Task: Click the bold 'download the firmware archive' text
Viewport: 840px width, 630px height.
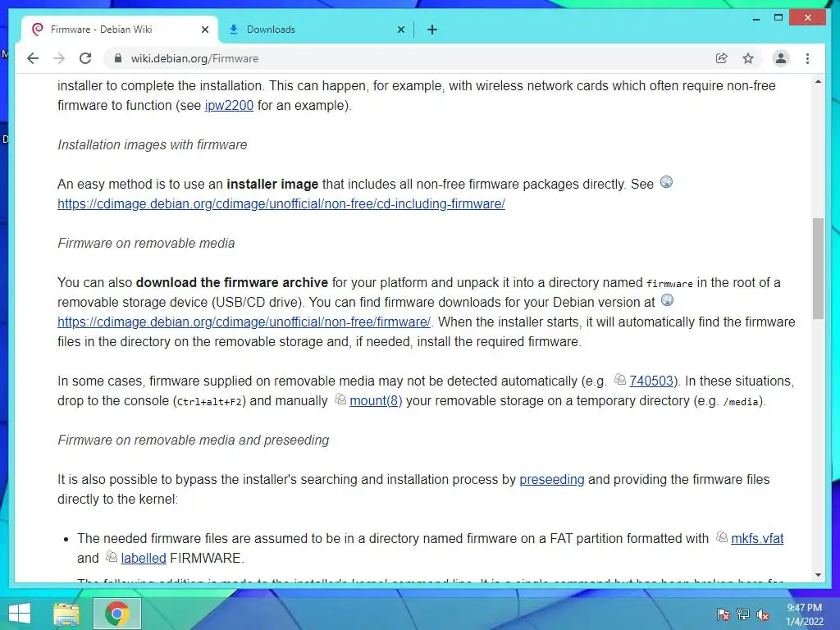Action: click(x=232, y=282)
